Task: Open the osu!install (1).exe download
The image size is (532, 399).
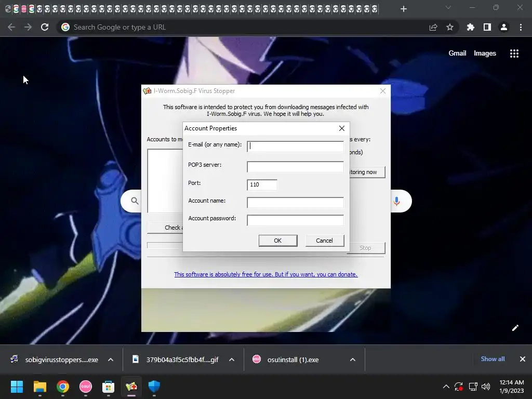Action: click(286, 360)
